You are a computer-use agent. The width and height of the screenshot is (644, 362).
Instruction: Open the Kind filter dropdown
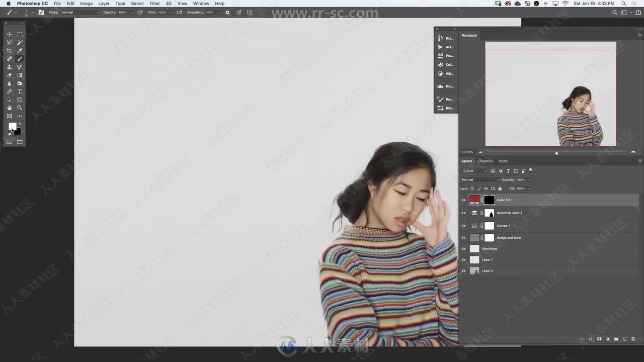[x=474, y=171]
